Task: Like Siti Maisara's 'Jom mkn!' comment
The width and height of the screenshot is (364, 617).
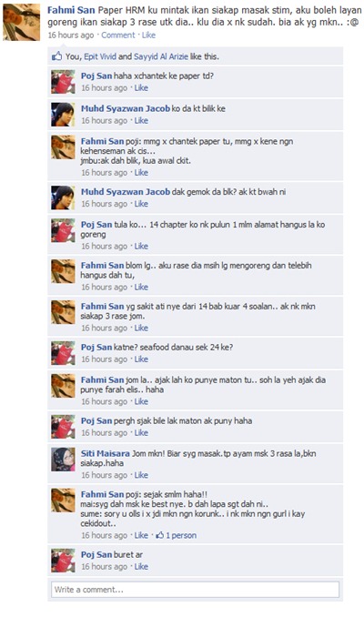Action: (x=141, y=475)
